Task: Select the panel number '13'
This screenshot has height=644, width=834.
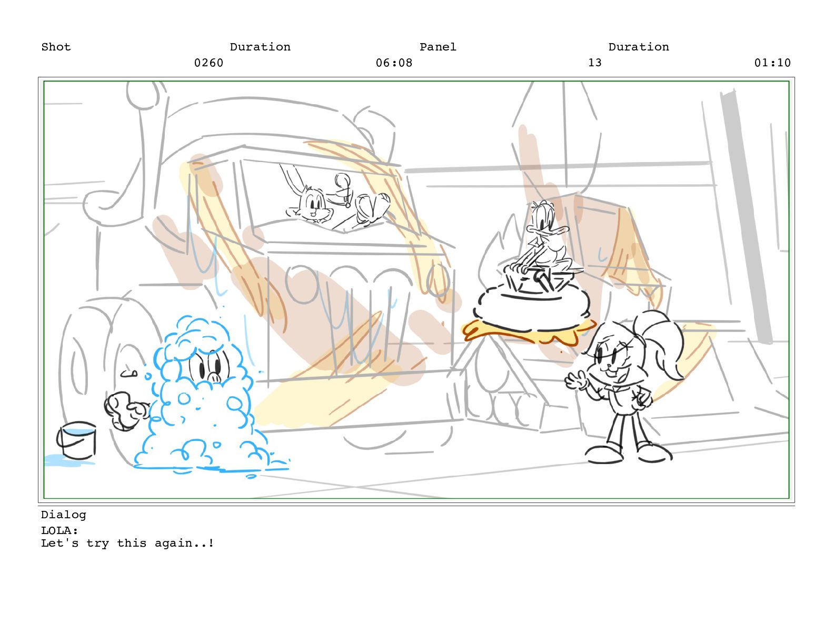Action: pyautogui.click(x=595, y=63)
